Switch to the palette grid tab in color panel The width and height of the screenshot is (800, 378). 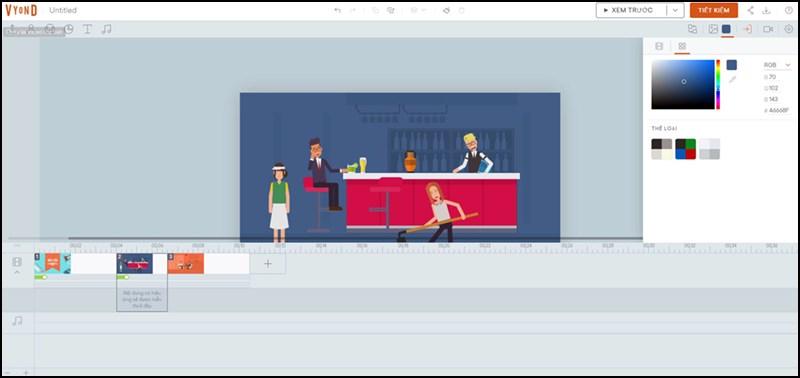682,46
